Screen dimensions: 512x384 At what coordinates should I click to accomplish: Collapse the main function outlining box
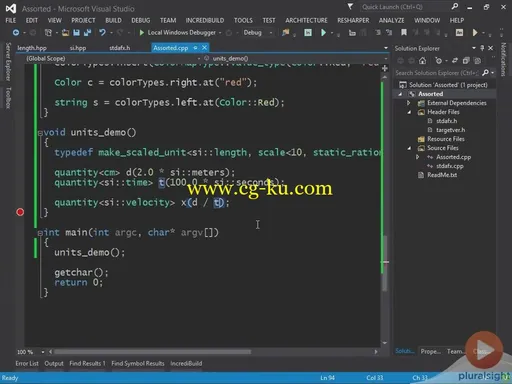pyautogui.click(x=40, y=233)
